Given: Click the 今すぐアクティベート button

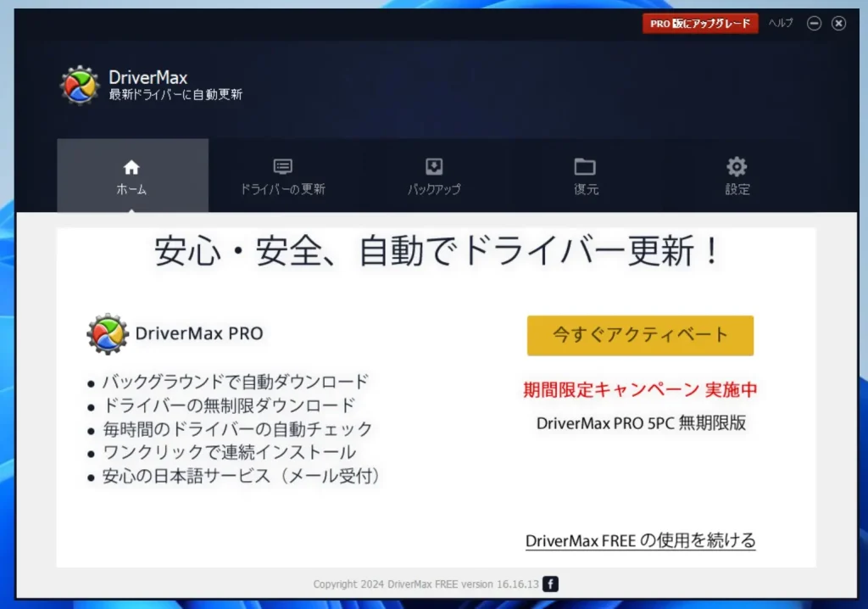Looking at the screenshot, I should [640, 335].
